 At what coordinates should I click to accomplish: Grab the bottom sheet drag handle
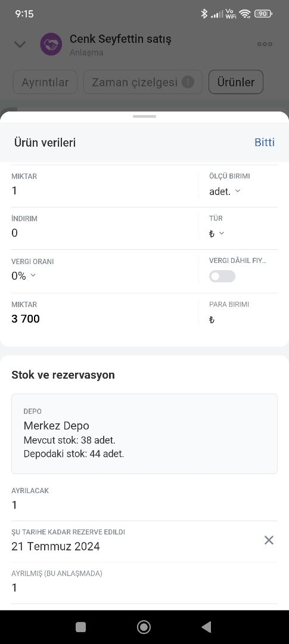pyautogui.click(x=144, y=116)
